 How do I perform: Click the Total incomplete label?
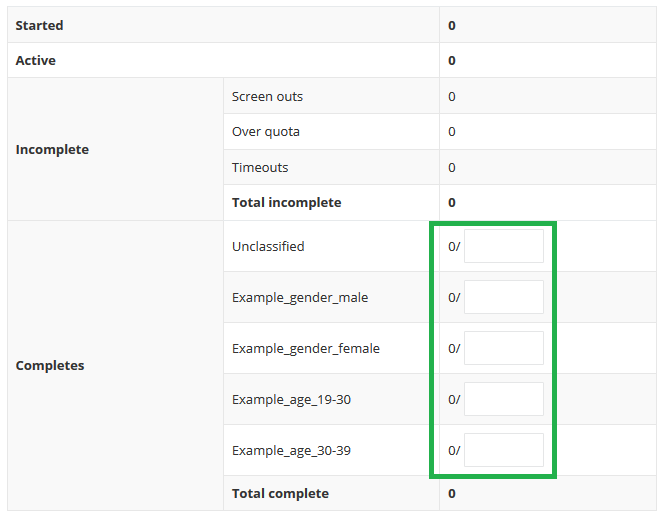click(x=286, y=203)
